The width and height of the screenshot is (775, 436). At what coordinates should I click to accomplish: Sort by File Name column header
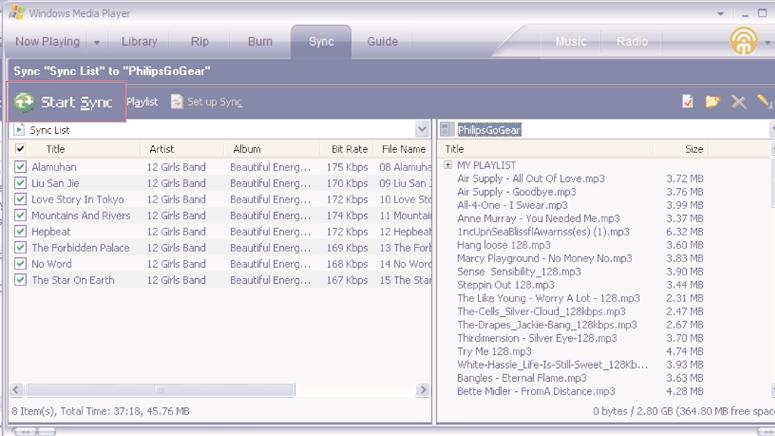point(403,149)
